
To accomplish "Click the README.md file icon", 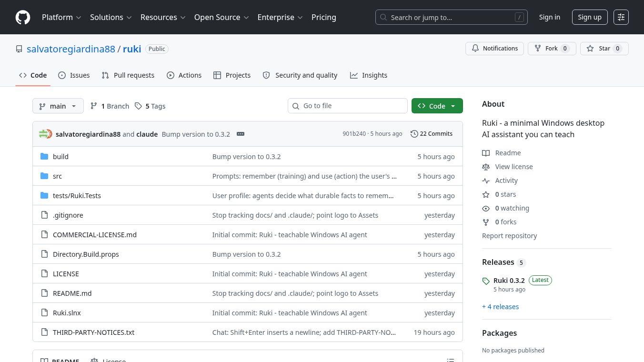I will pyautogui.click(x=44, y=293).
